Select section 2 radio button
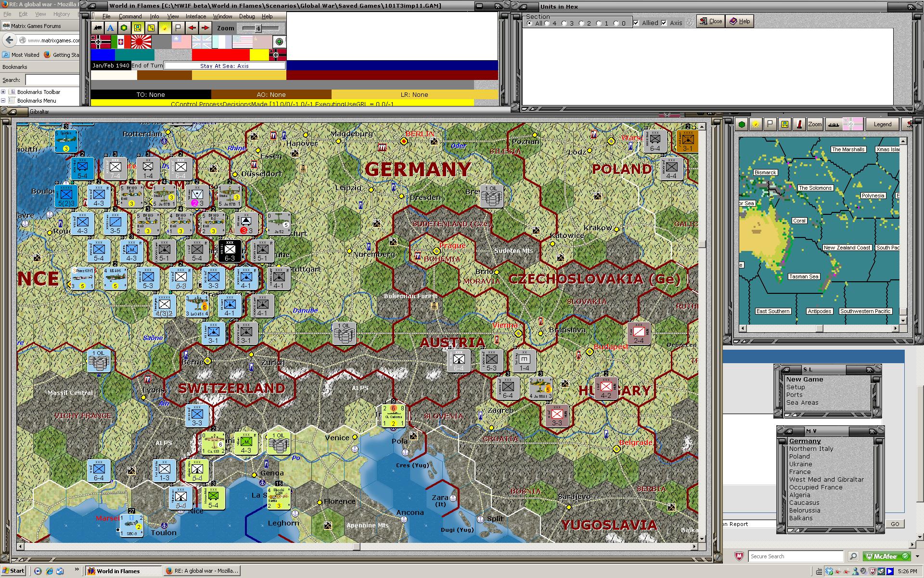This screenshot has height=578, width=924. [x=581, y=23]
